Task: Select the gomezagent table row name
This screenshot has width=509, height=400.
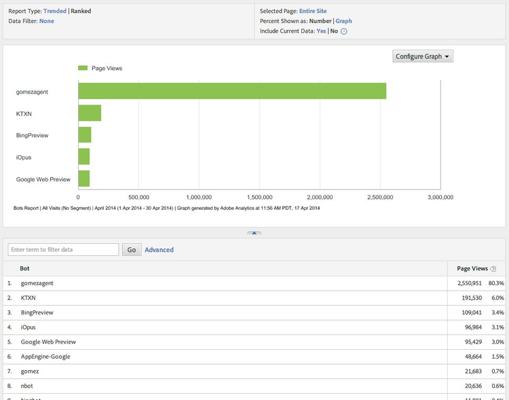Action: click(x=37, y=283)
